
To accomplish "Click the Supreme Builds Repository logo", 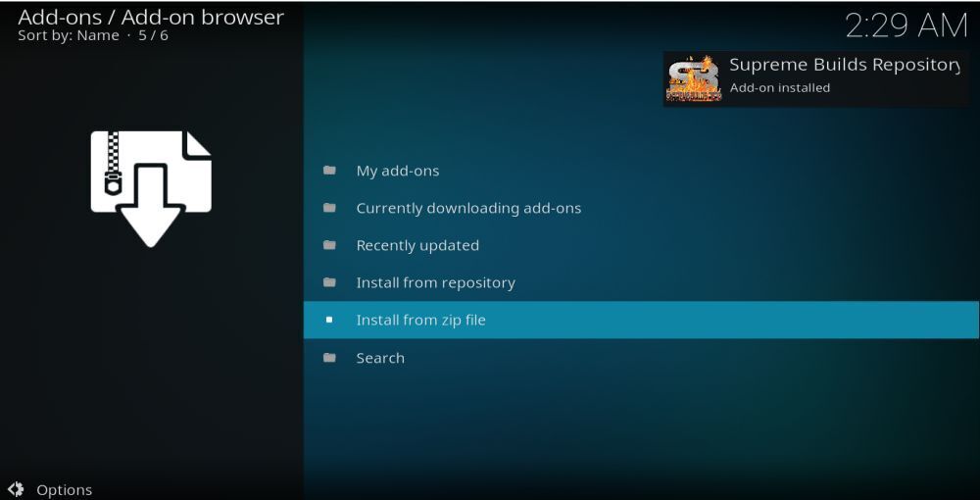I will 693,78.
